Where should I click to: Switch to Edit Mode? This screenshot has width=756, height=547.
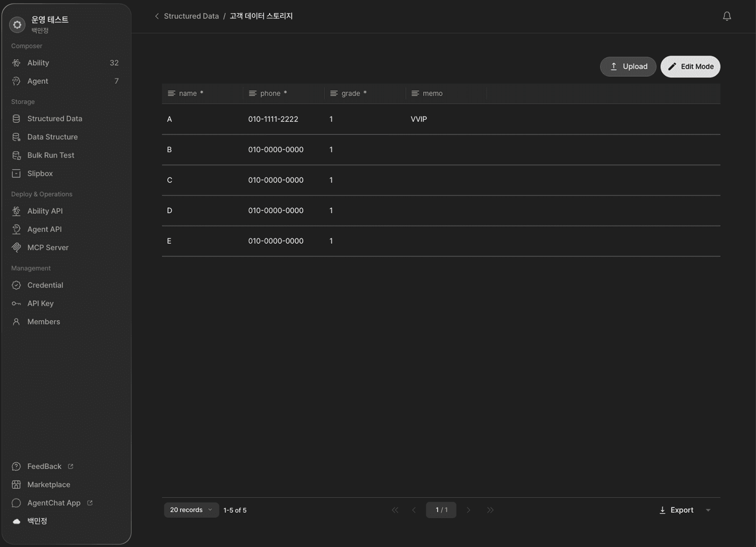pos(690,66)
